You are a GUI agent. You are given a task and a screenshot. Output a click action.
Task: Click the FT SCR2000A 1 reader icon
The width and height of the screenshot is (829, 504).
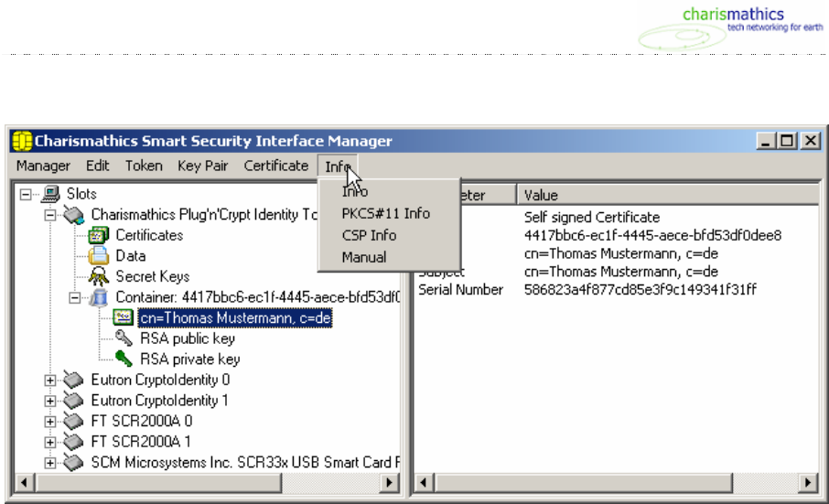(74, 441)
